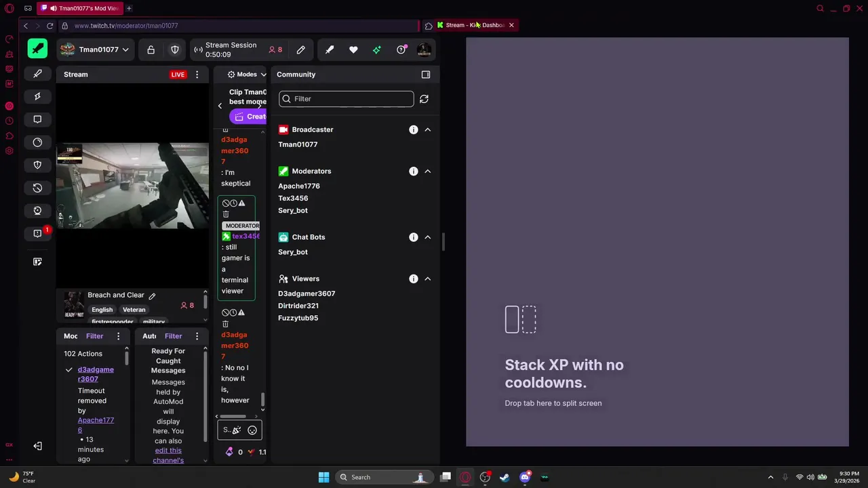Click the chat horizontal scrollbar
This screenshot has width=868, height=488.
[233, 416]
